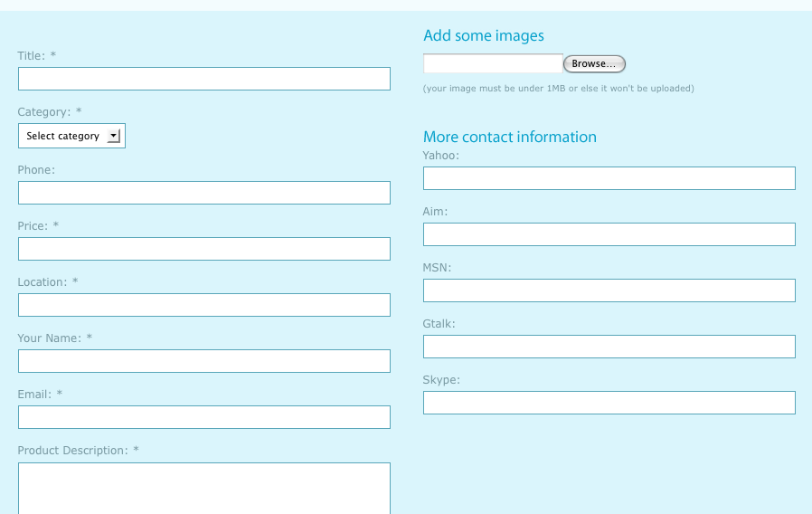This screenshot has width=812, height=514.
Task: Click the 'Phone:' label
Action: [x=36, y=170]
